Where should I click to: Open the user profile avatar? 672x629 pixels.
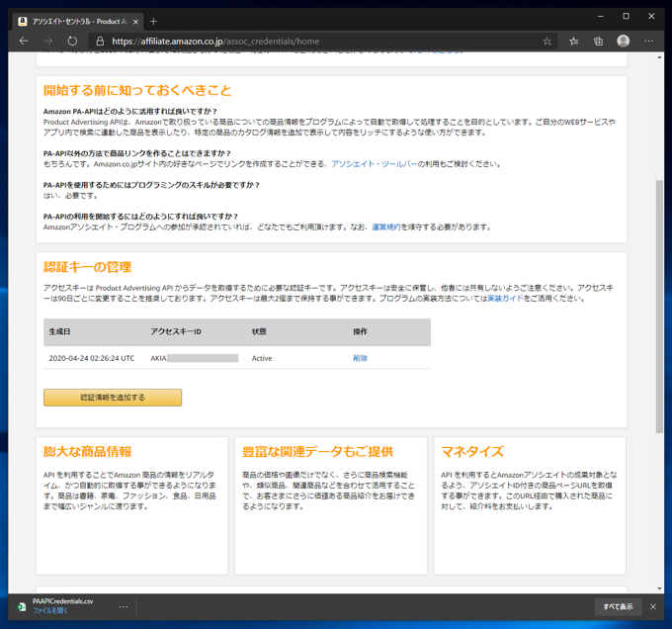pyautogui.click(x=624, y=42)
